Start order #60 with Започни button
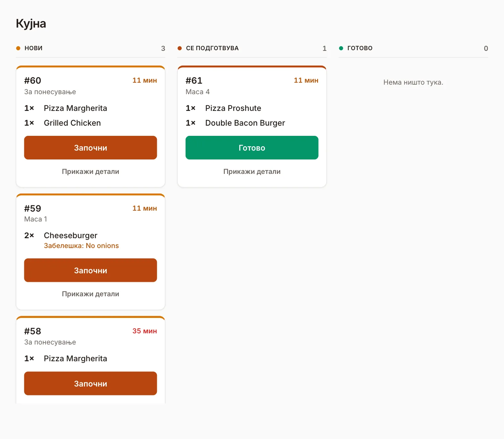The width and height of the screenshot is (504, 439). click(x=91, y=148)
